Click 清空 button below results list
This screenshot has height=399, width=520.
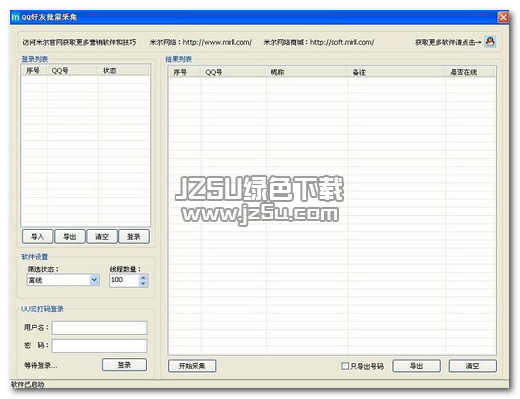(472, 366)
